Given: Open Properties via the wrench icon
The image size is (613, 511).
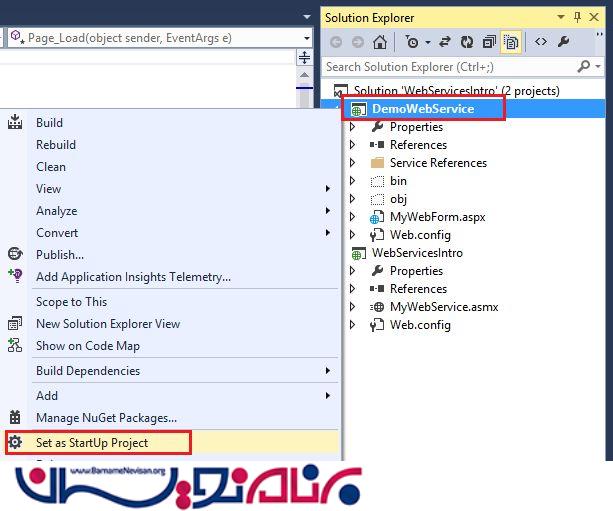Looking at the screenshot, I should 563,42.
